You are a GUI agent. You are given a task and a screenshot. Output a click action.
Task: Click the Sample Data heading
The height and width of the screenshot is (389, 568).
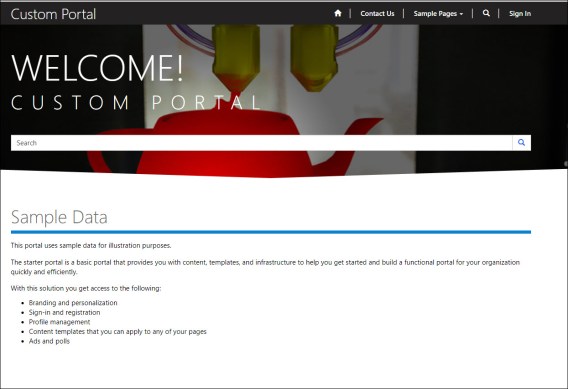point(59,217)
